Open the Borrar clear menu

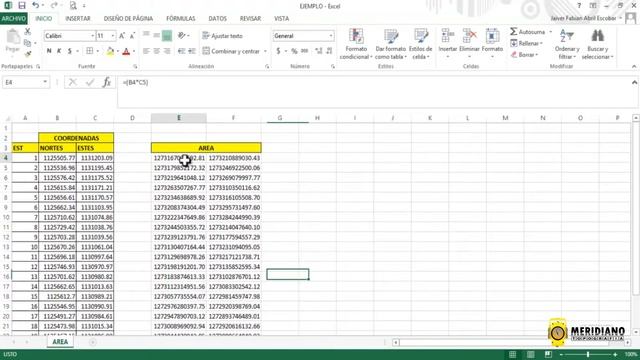point(524,54)
